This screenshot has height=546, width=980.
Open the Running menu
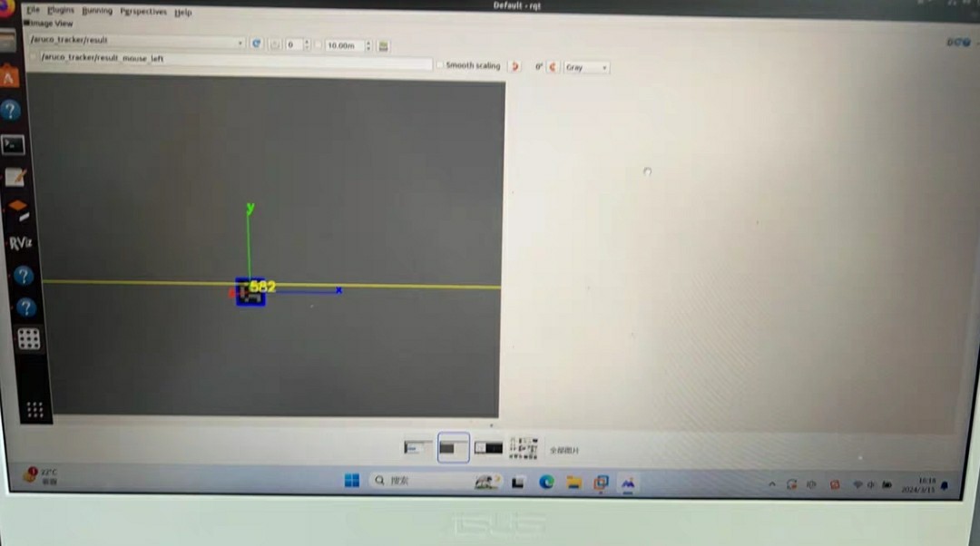[x=97, y=11]
